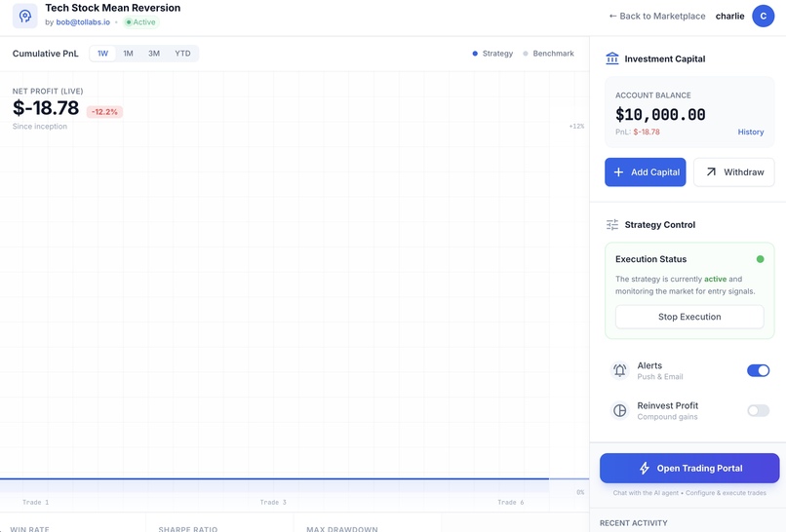This screenshot has height=532, width=786.
Task: Click the strategy brain logo icon
Action: pyautogui.click(x=25, y=16)
